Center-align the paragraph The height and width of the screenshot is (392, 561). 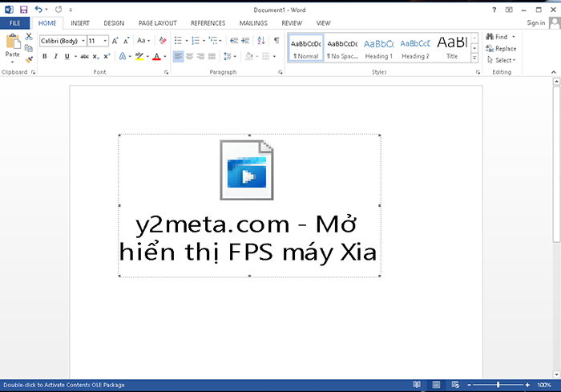point(190,56)
